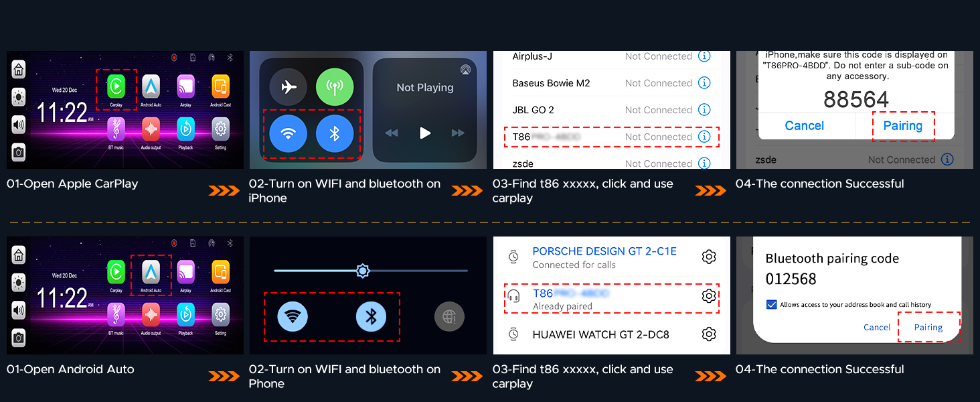
Task: Rewind track in the Not Playing card
Action: click(392, 133)
